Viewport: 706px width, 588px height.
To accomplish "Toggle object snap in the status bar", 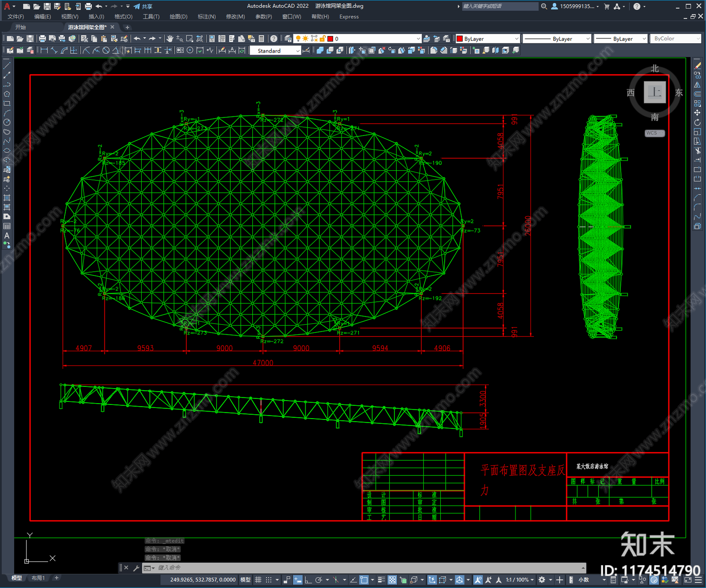I will [364, 580].
